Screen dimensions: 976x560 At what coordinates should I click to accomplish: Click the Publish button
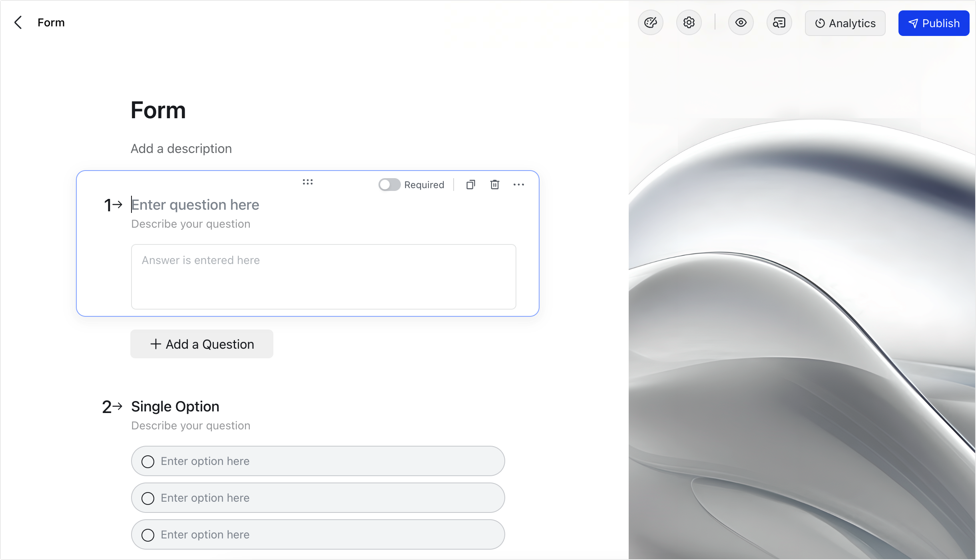pyautogui.click(x=934, y=23)
